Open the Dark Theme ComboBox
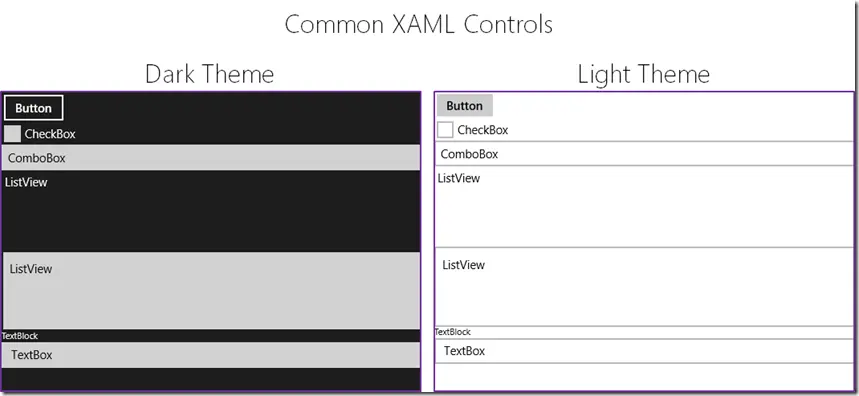 click(211, 158)
